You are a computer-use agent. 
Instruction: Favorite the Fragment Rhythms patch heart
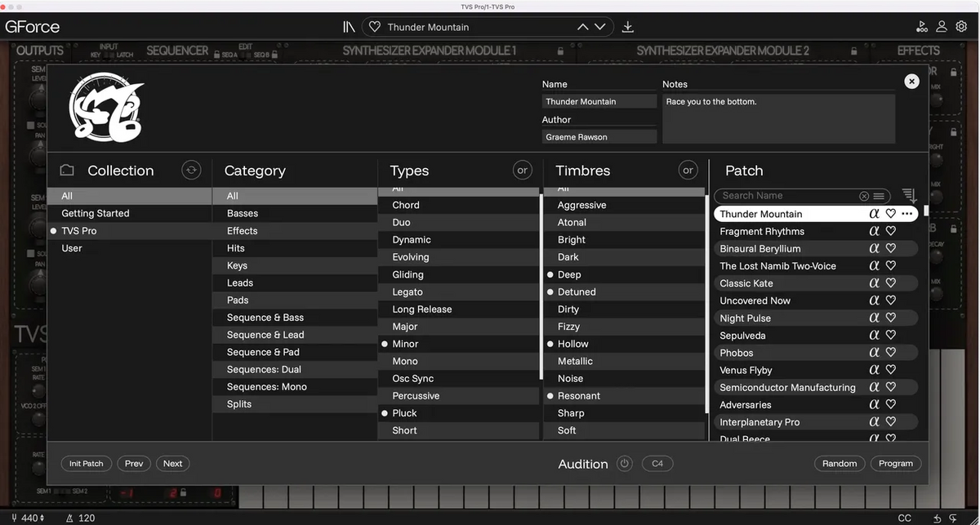[x=891, y=231]
